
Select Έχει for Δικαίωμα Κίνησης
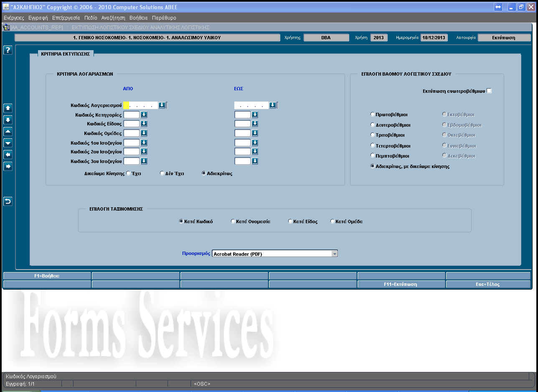tap(128, 173)
